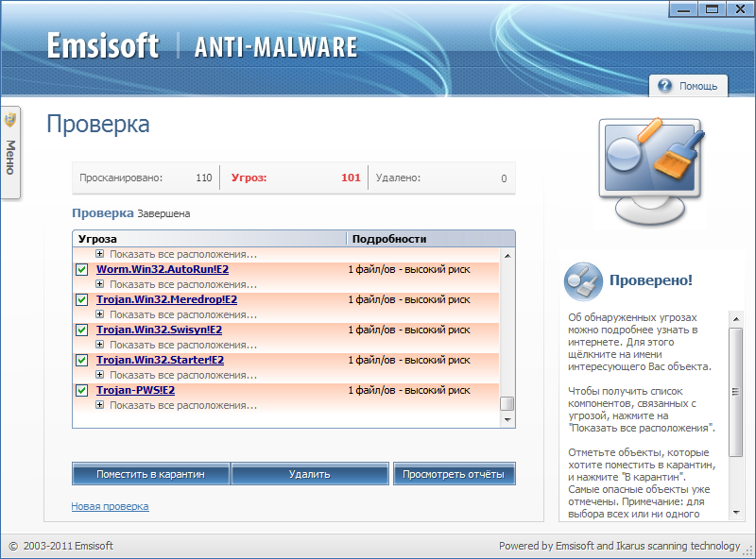Open Trojan.Win32.Meredrop!E2 threat link

click(x=167, y=299)
